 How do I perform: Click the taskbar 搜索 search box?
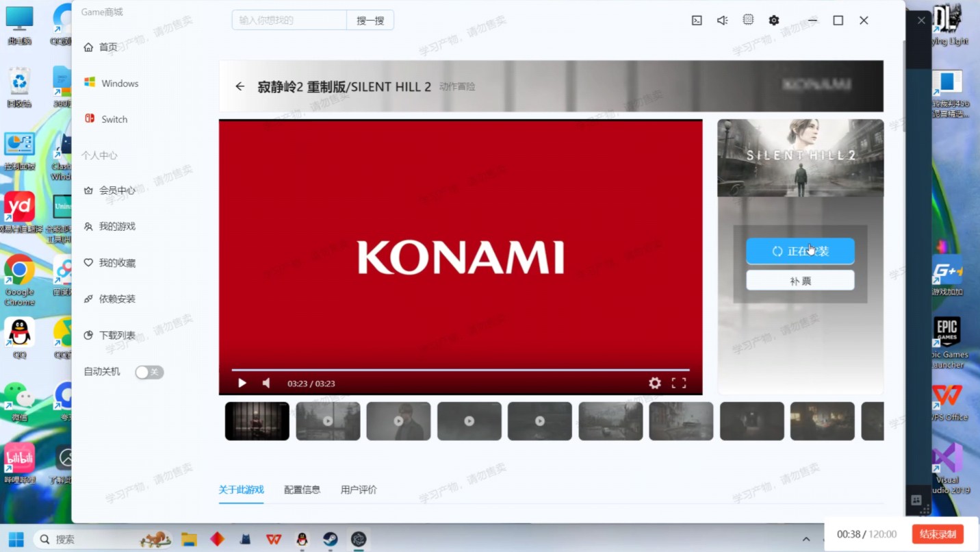pos(103,540)
